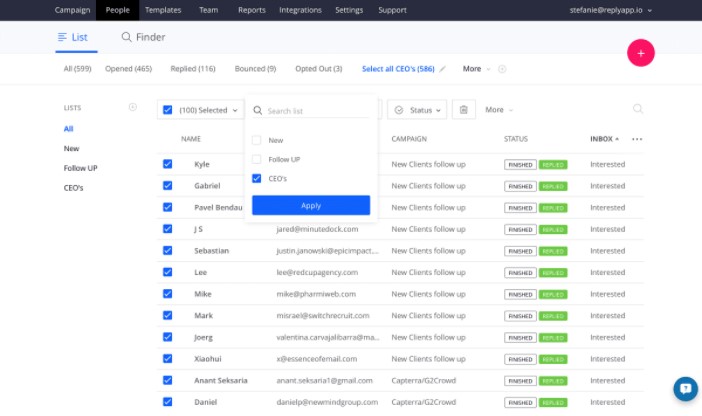
Task: Click the add filter plus icon after More
Action: point(502,69)
